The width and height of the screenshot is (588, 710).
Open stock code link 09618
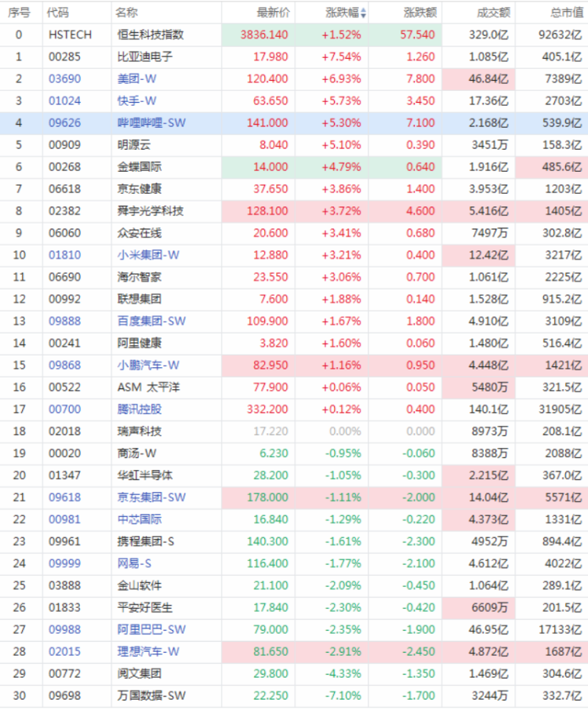(65, 497)
